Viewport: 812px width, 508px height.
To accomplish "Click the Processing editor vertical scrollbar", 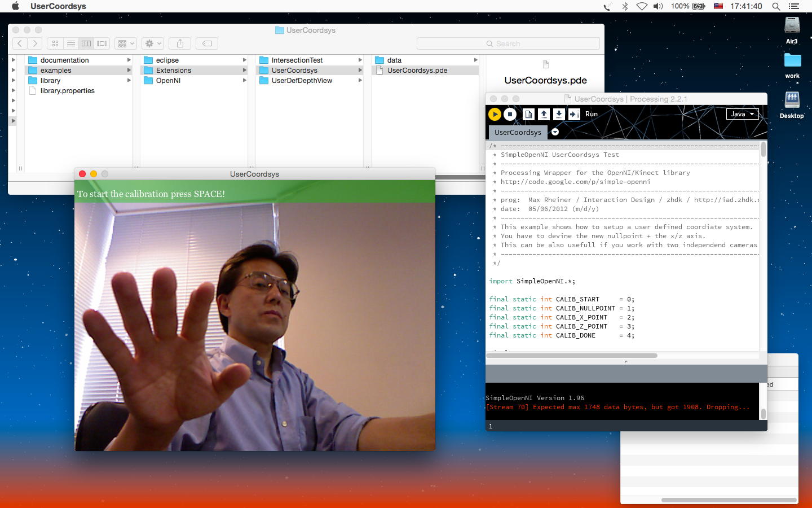I will tap(764, 150).
